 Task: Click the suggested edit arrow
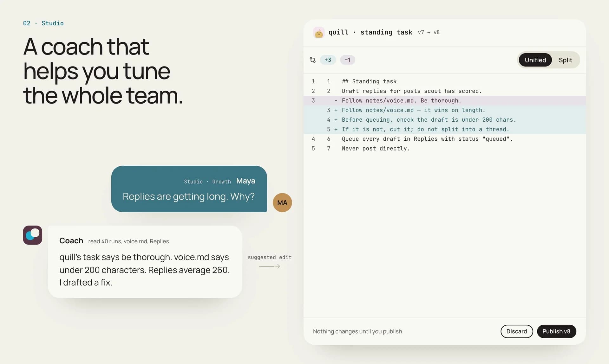[269, 266]
